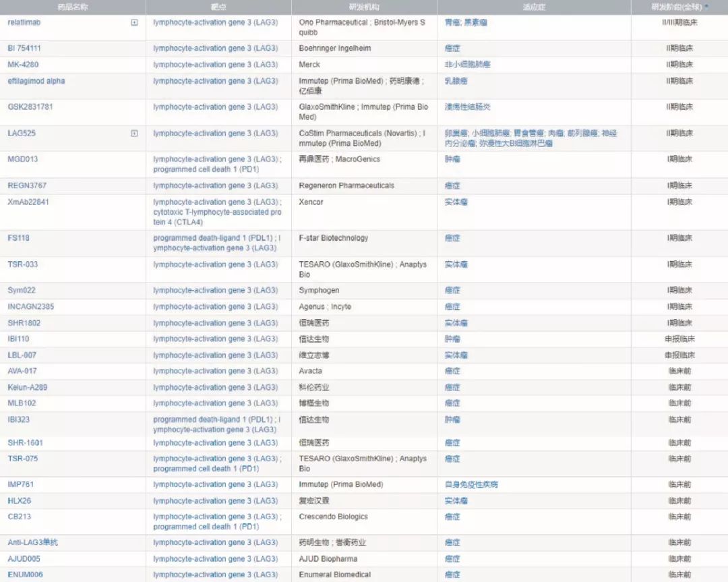Open the 非小细胞肺癌 indication link
Screen dimensions: 728x582
(x=467, y=65)
